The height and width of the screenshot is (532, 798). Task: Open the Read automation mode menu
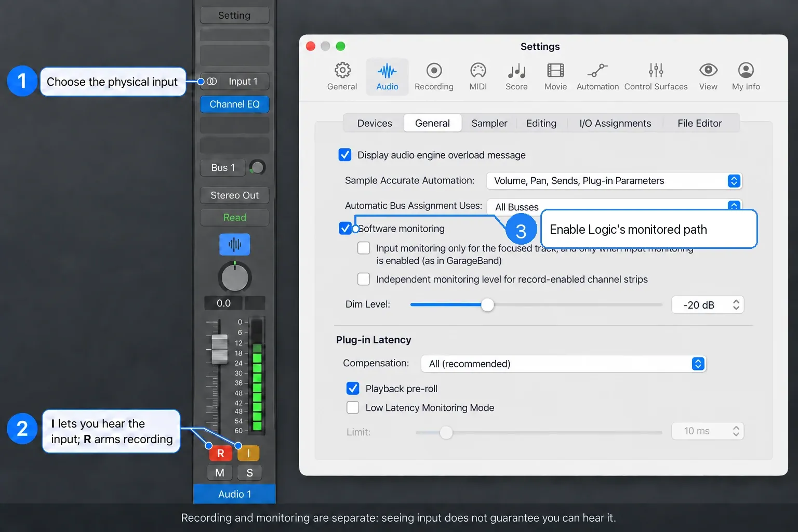point(234,218)
